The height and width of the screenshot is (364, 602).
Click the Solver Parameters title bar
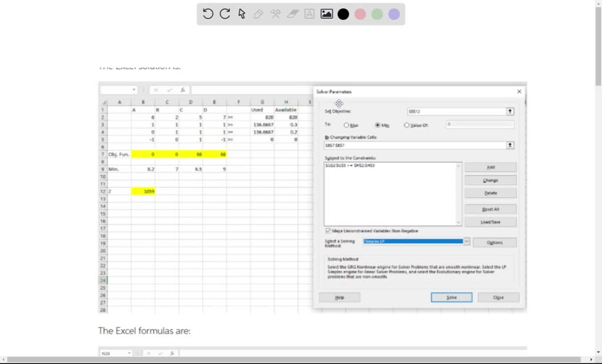click(412, 91)
